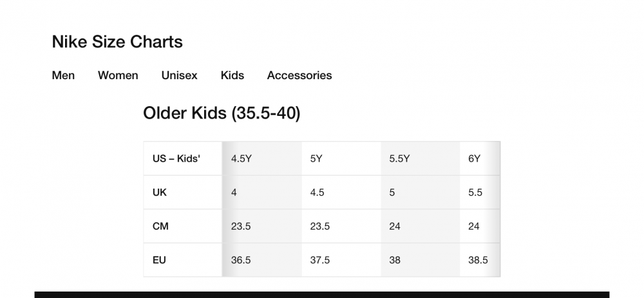
Task: Click the EU 38.5 size cell
Action: pyautogui.click(x=480, y=260)
